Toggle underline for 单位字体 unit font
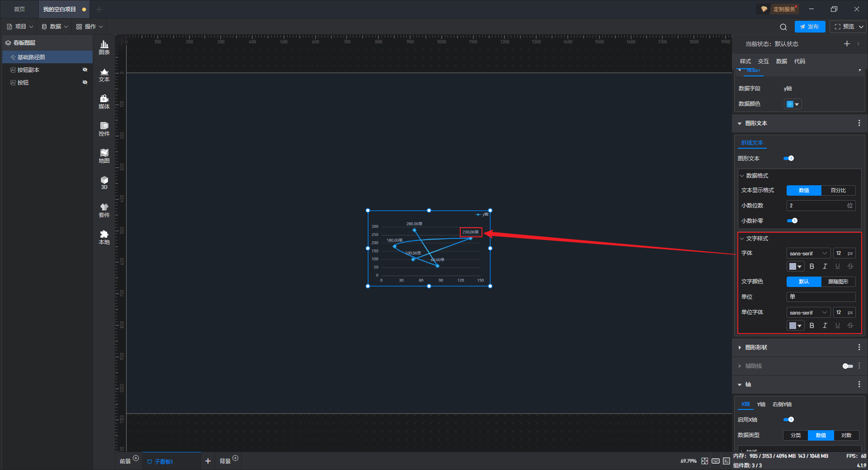868x470 pixels. pos(838,325)
